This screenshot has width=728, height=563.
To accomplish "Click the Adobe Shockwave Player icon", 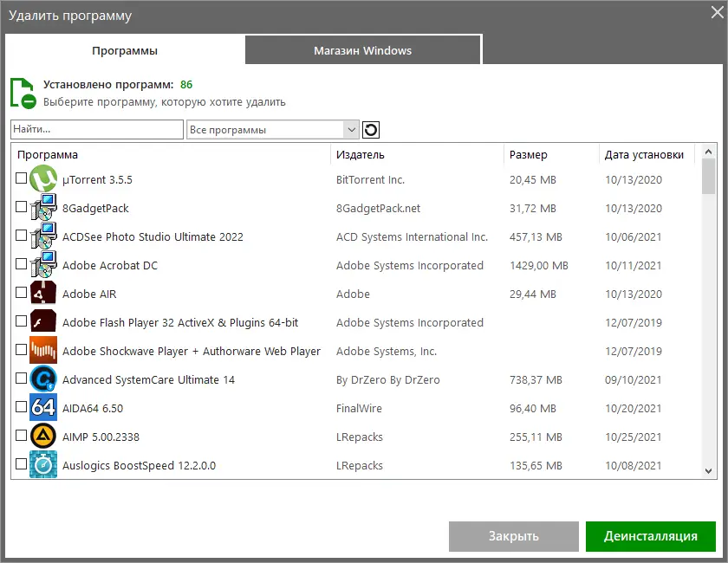I will [43, 351].
